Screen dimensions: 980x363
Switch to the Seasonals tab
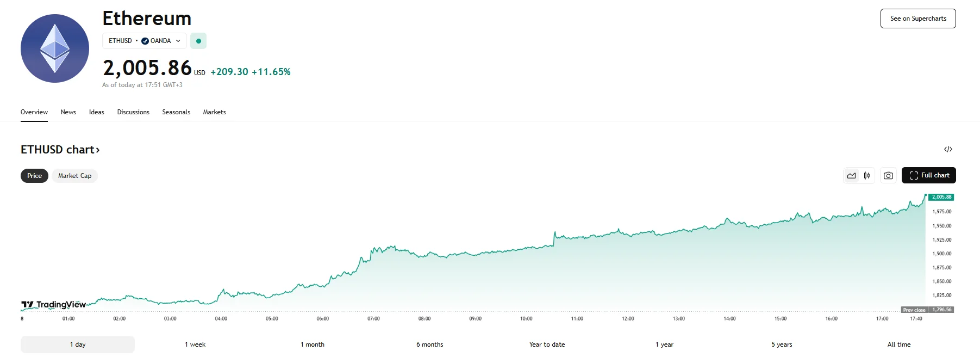(x=176, y=112)
